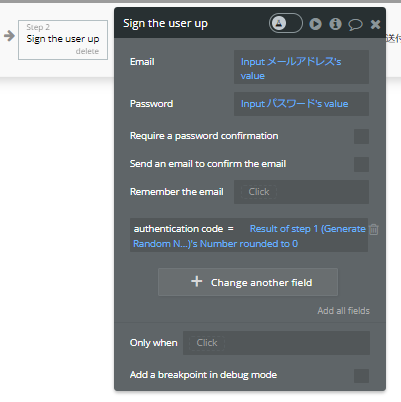Enable Require a password confirmation checkbox

pos(361,136)
